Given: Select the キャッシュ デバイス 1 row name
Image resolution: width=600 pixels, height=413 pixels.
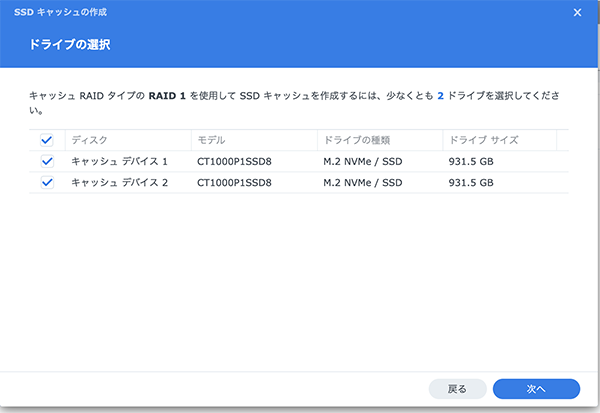Looking at the screenshot, I should (x=119, y=162).
